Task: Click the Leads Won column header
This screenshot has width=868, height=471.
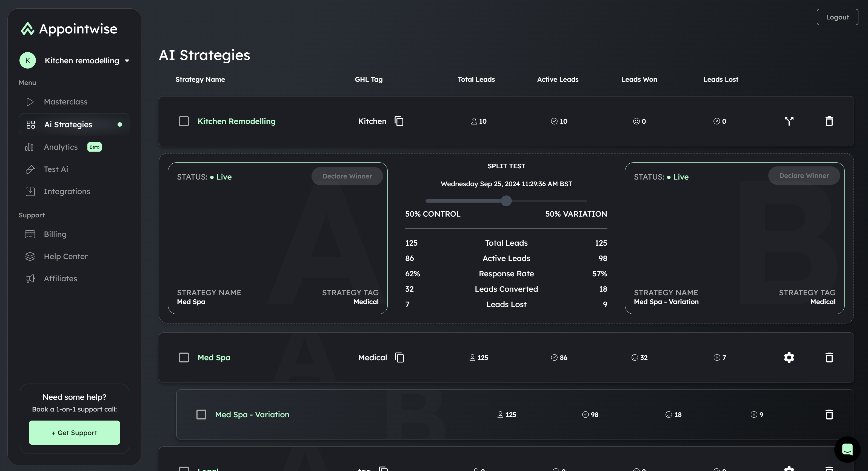Action: point(639,79)
